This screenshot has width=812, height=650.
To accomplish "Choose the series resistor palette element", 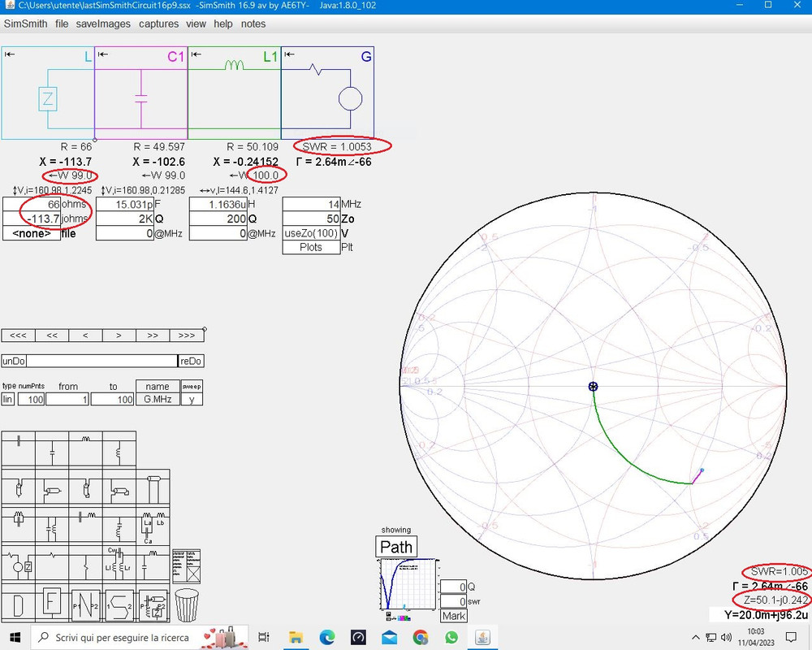I will (52, 564).
